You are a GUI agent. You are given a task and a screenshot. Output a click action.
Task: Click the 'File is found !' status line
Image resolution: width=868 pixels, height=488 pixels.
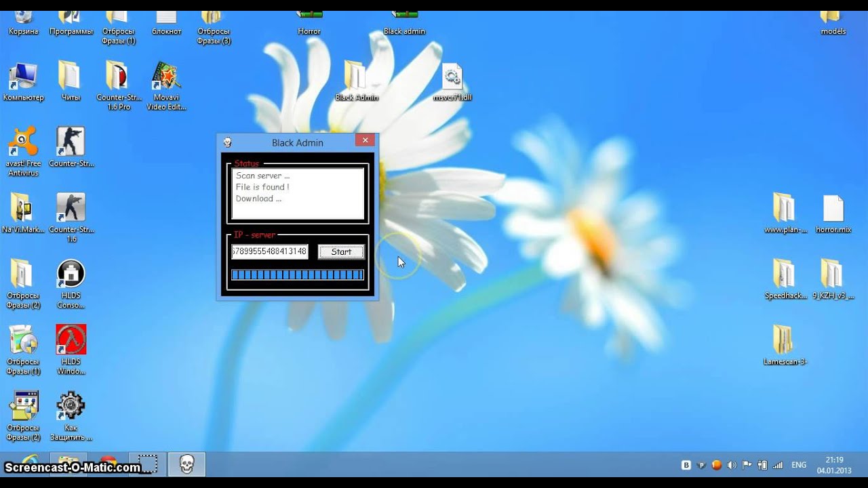click(262, 187)
